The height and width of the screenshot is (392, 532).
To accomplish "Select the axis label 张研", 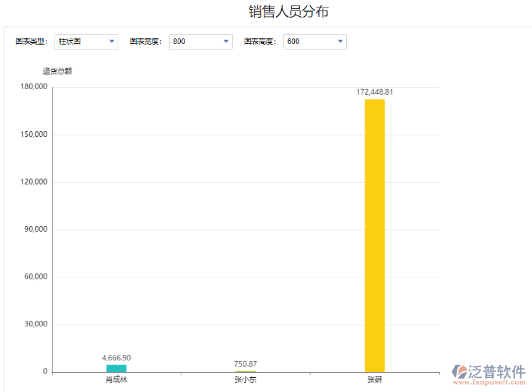I will (374, 379).
